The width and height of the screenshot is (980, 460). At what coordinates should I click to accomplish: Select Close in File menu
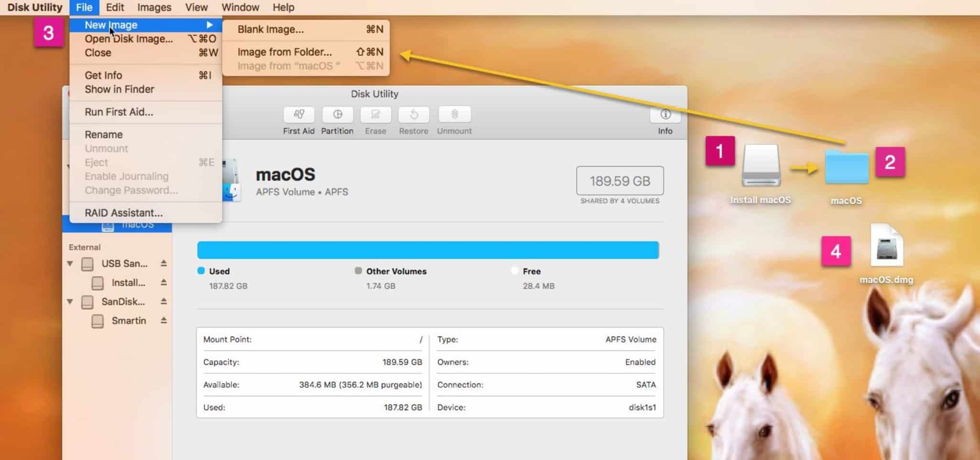point(146,53)
